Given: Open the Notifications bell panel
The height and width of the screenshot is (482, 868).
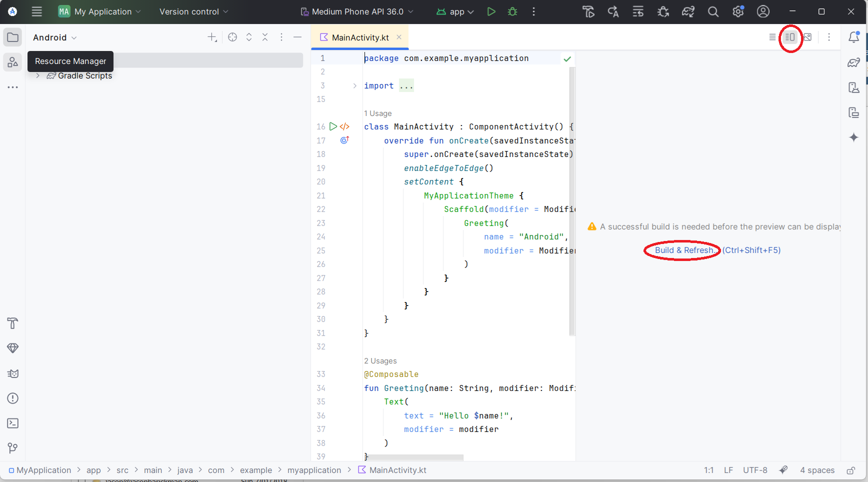Looking at the screenshot, I should tap(853, 37).
